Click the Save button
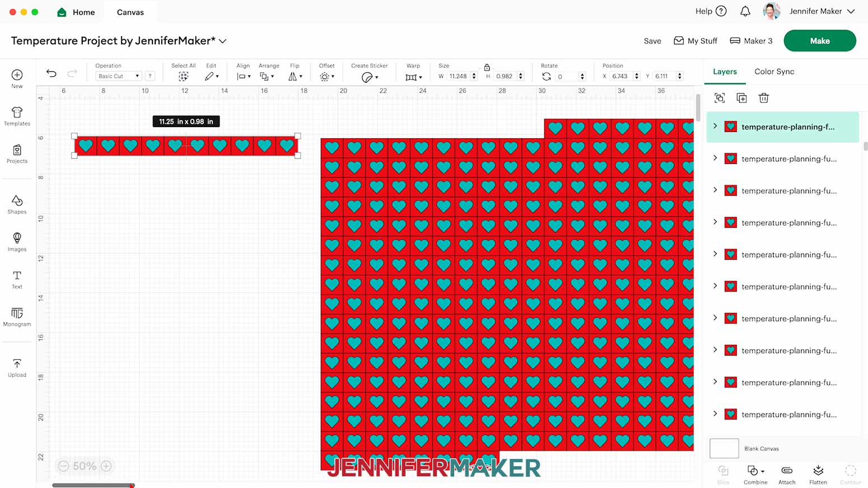This screenshot has width=868, height=488. (x=652, y=41)
